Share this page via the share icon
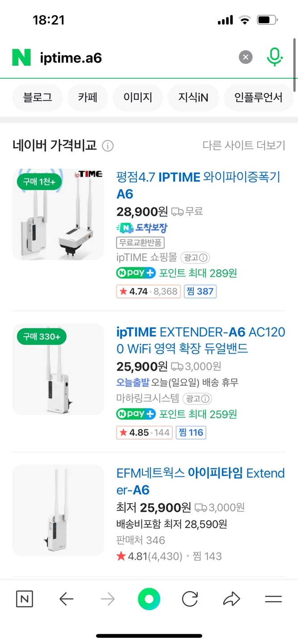Screen dimensions: 298x644 click(232, 598)
